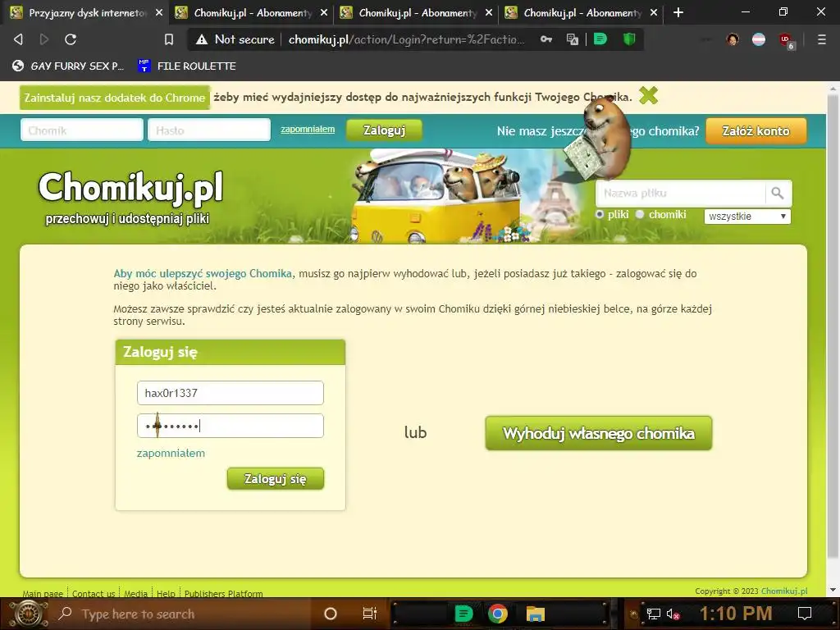Open the 'wszystkie' file type dropdown
This screenshot has height=630, width=840.
tap(747, 217)
